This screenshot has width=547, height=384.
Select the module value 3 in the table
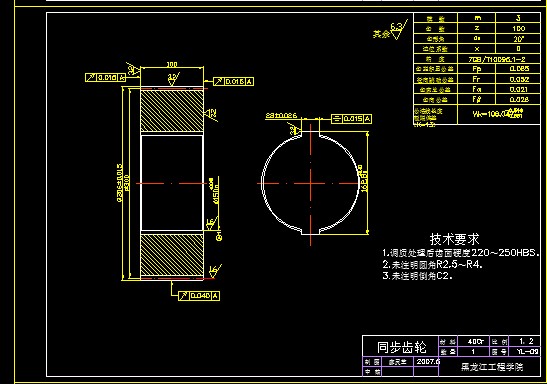point(518,18)
